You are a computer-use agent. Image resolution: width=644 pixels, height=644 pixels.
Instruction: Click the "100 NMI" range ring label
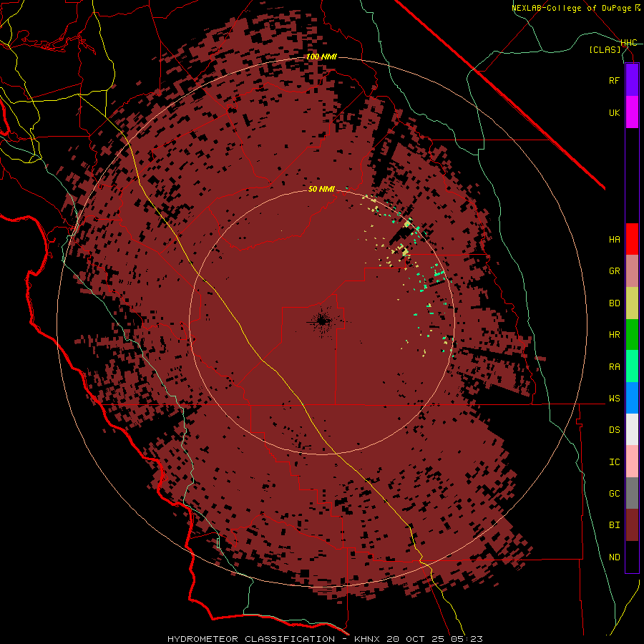pyautogui.click(x=321, y=57)
